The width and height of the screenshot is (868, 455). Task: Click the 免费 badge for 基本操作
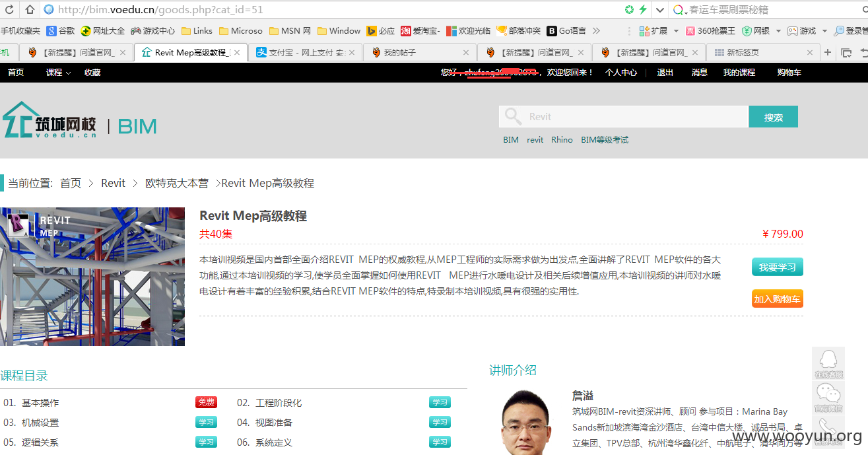coord(206,402)
